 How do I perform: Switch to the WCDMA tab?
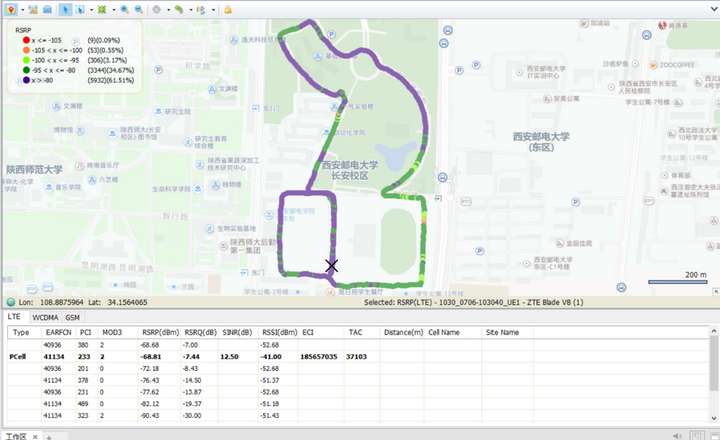45,317
